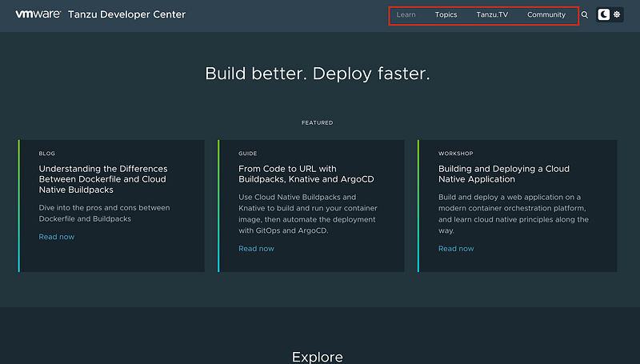This screenshot has height=364, width=640.
Task: Click 'Dive into the pros and cons' description
Action: (x=104, y=213)
